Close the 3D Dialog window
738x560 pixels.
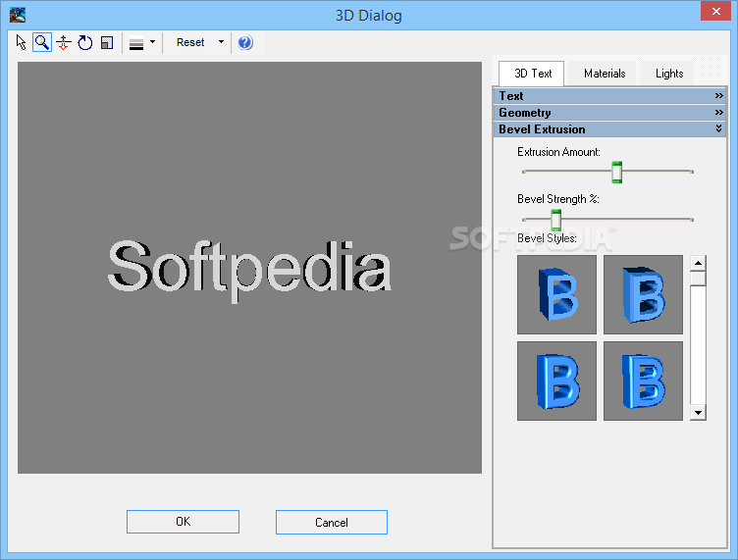tap(715, 12)
